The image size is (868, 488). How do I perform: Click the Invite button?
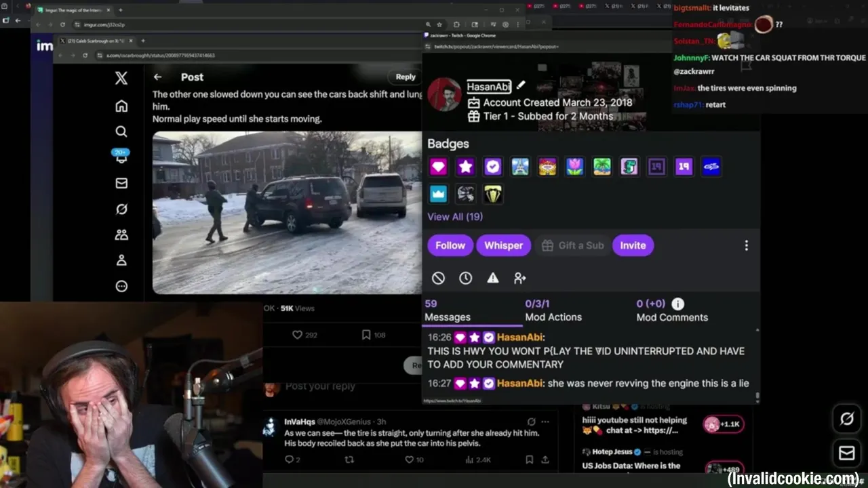tap(633, 245)
